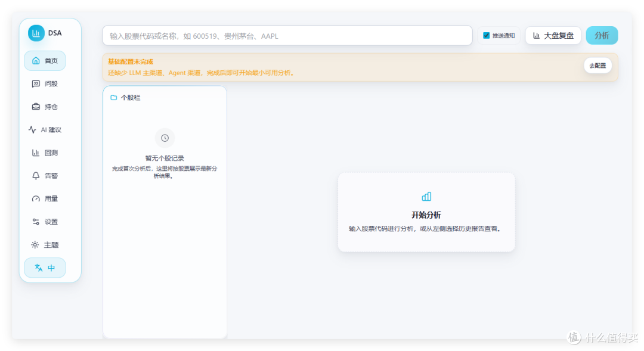
Task: Focus the stock code search field
Action: click(x=287, y=36)
